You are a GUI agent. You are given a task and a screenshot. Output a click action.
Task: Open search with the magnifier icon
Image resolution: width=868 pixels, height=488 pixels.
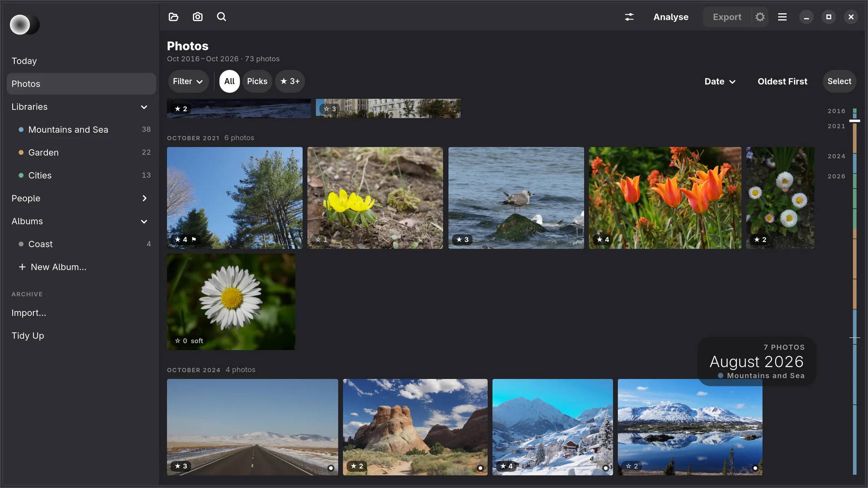click(221, 17)
